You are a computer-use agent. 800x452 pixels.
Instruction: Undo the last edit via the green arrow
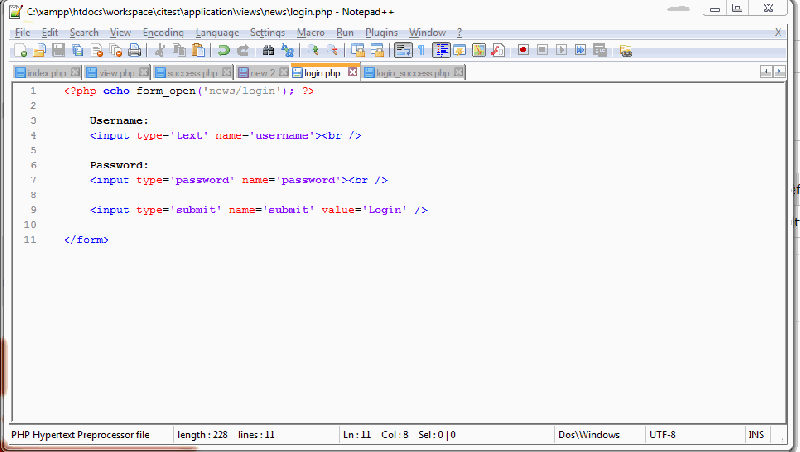(x=223, y=50)
